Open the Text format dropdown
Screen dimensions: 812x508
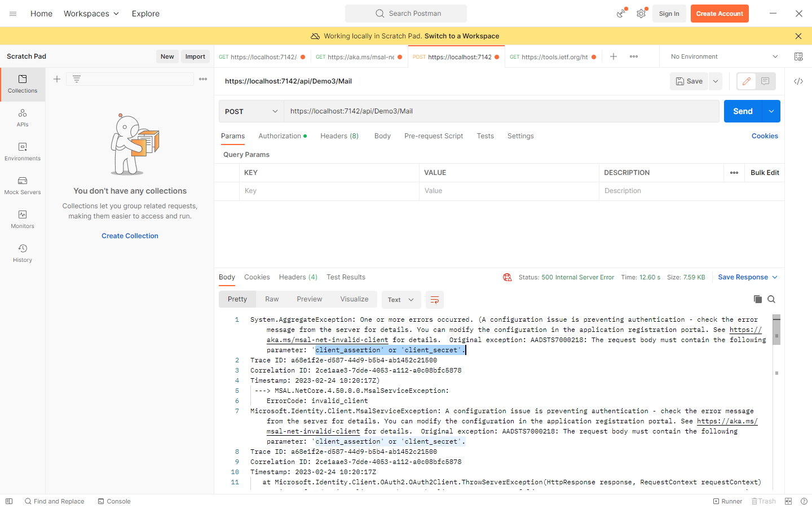[x=401, y=300]
